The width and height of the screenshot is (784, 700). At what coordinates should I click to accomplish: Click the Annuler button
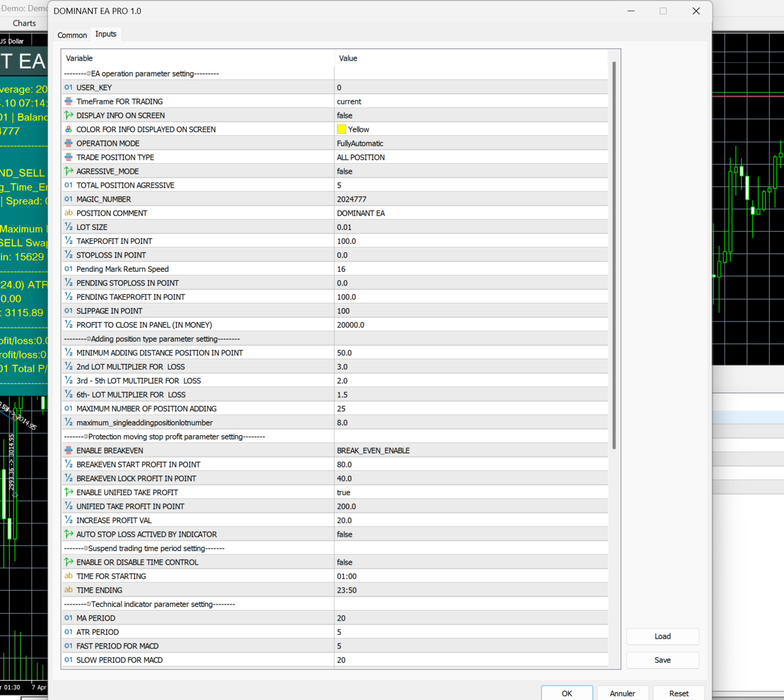[x=622, y=693]
